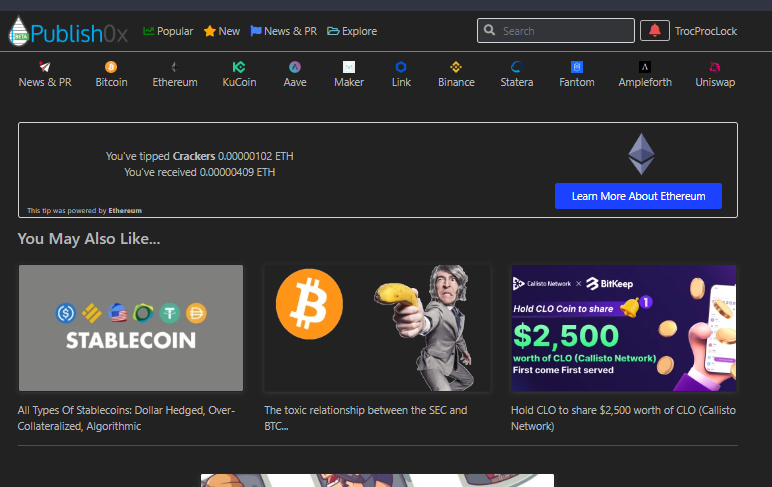
Task: Click the magnifier icon in search box
Action: [489, 30]
